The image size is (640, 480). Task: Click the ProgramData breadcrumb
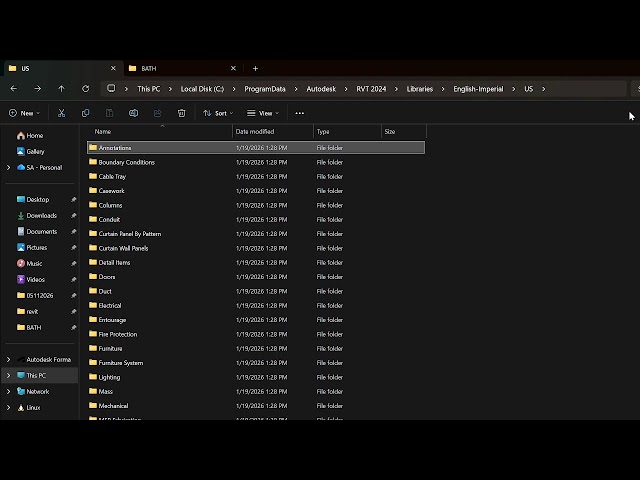point(265,89)
